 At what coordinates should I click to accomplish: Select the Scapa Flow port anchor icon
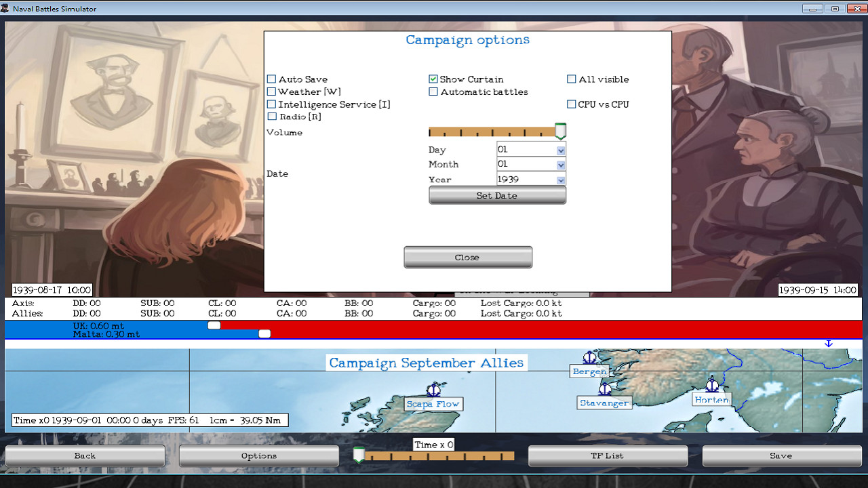pyautogui.click(x=432, y=390)
